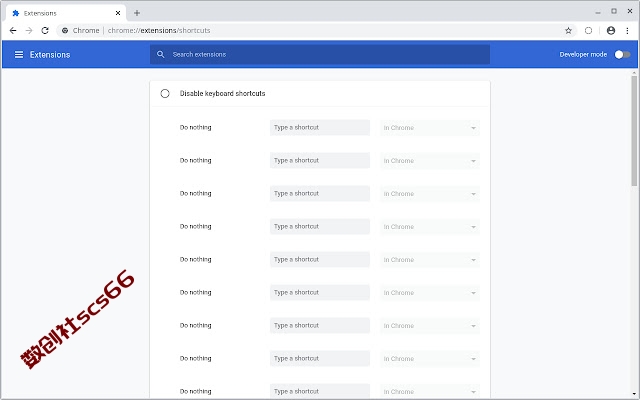The width and height of the screenshot is (640, 400).
Task: Open the sixth row's In Chrome dropdown
Action: [x=430, y=293]
